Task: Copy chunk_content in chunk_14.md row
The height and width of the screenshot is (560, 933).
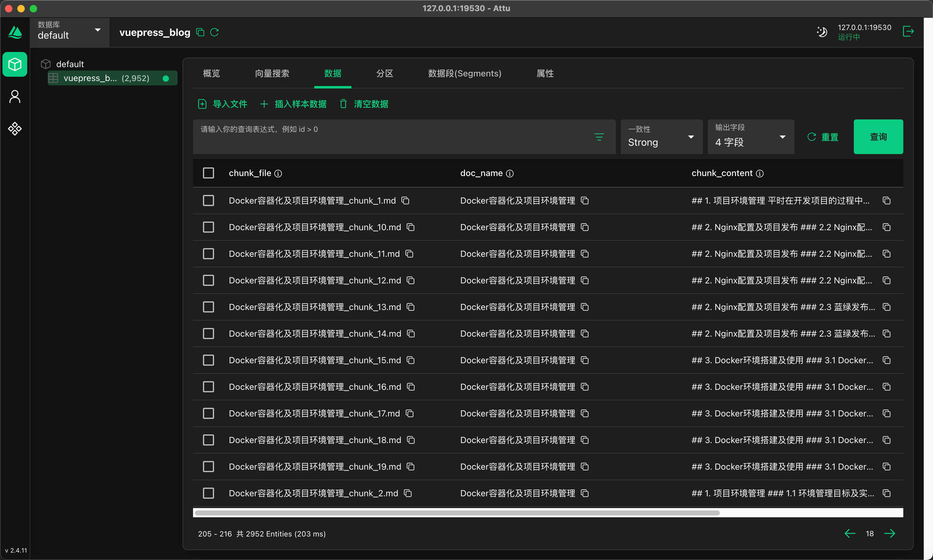Action: (x=887, y=334)
